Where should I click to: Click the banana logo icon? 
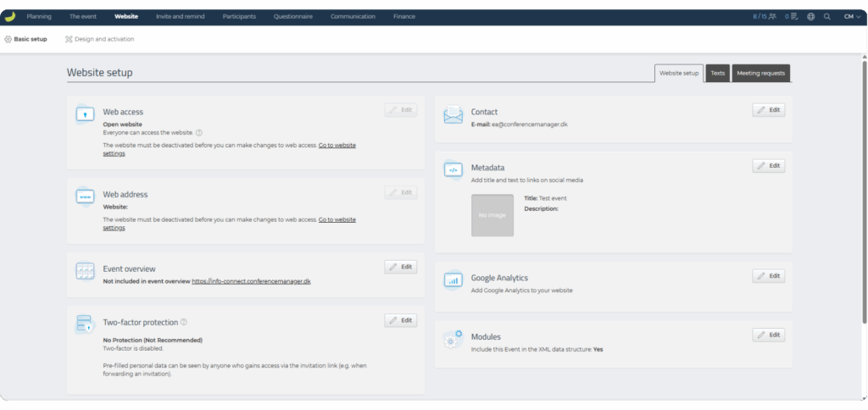tap(10, 16)
